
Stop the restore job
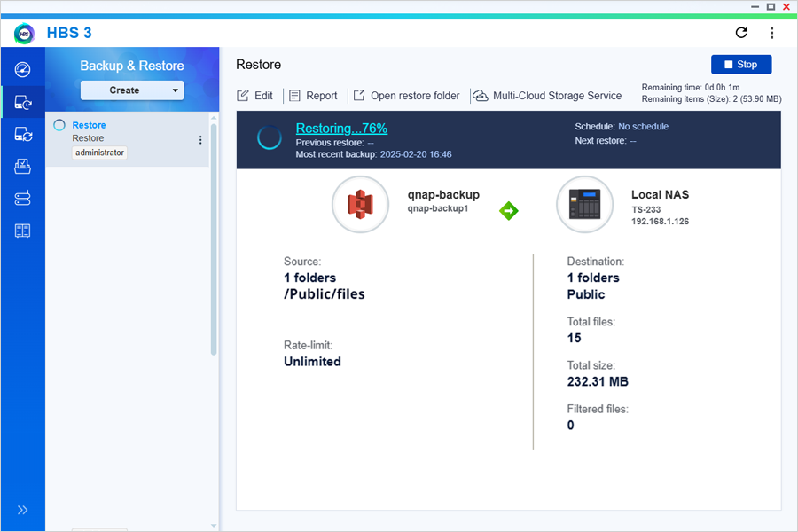point(741,65)
